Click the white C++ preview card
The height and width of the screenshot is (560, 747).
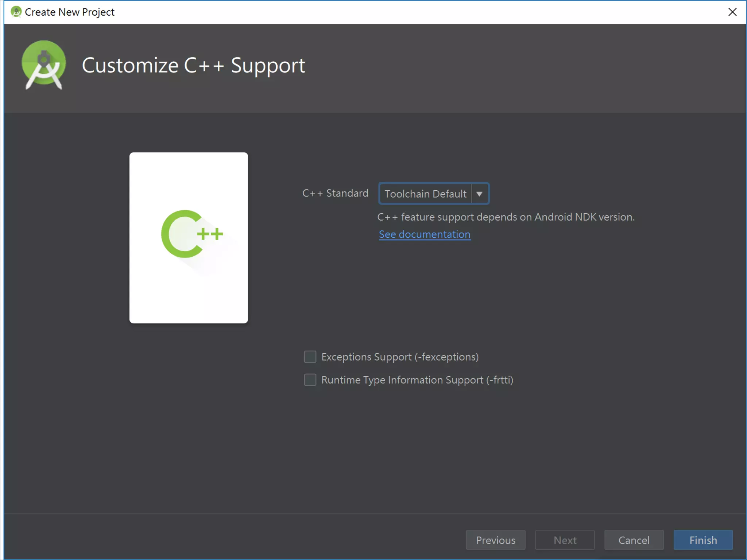click(189, 292)
